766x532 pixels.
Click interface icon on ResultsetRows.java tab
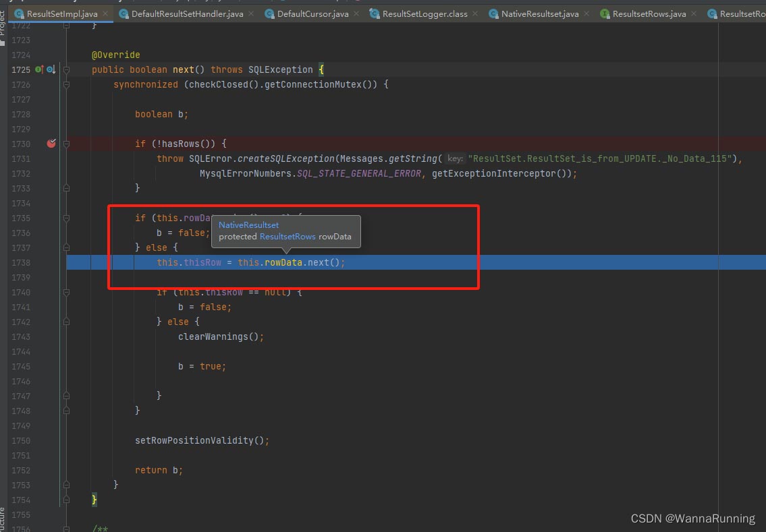[x=605, y=13]
